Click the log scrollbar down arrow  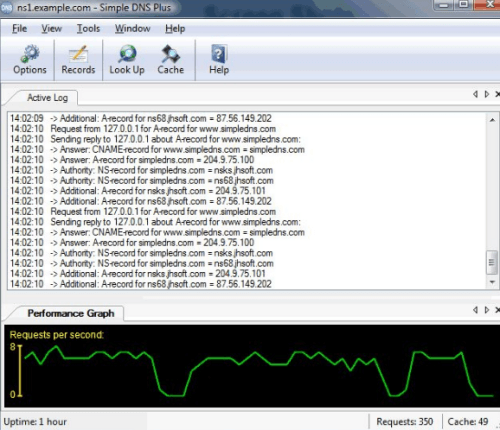click(x=492, y=282)
